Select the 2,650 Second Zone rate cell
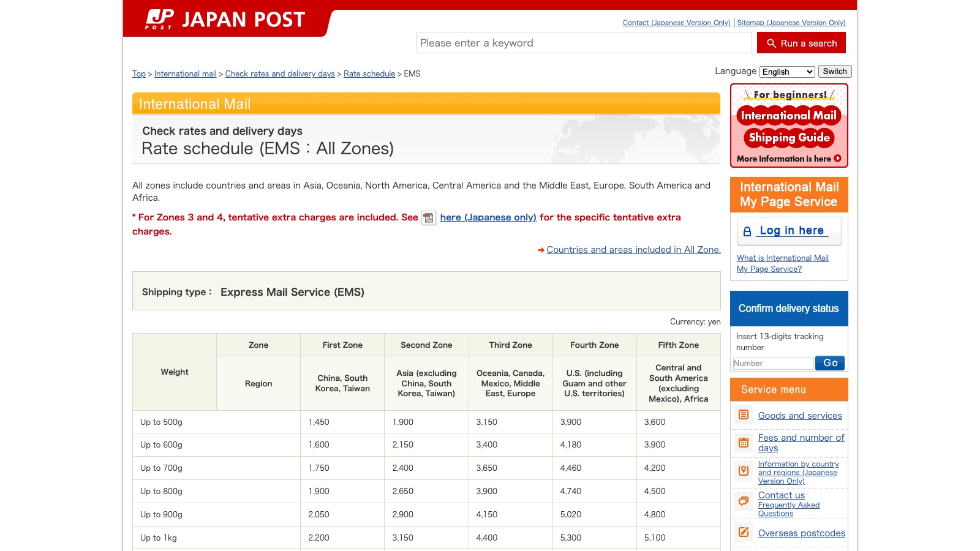The image size is (980, 551). (x=426, y=491)
